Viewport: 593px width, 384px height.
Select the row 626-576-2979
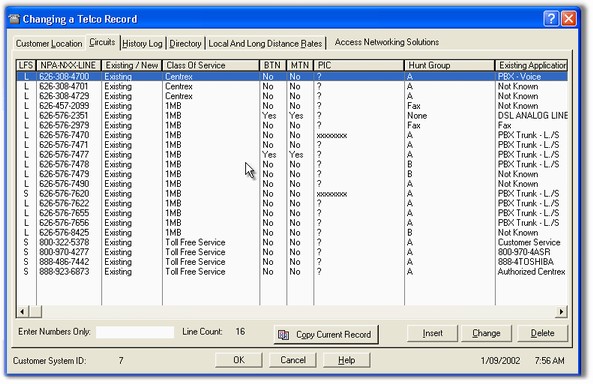click(292, 125)
